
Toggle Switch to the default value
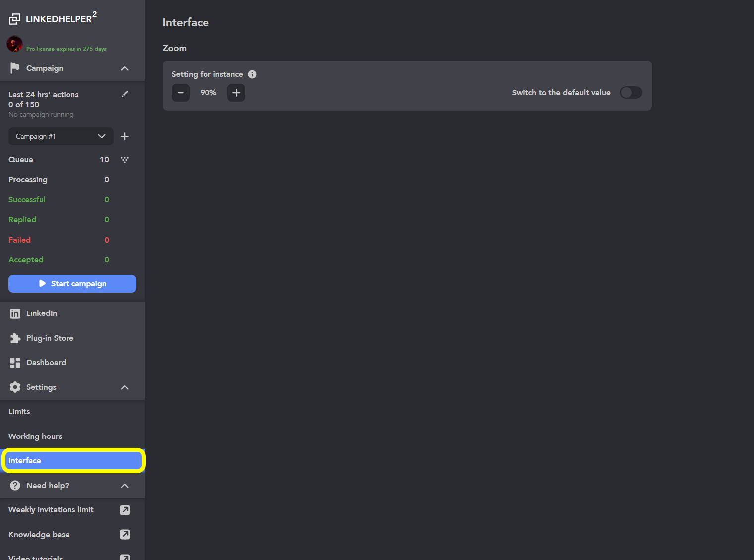[631, 93]
